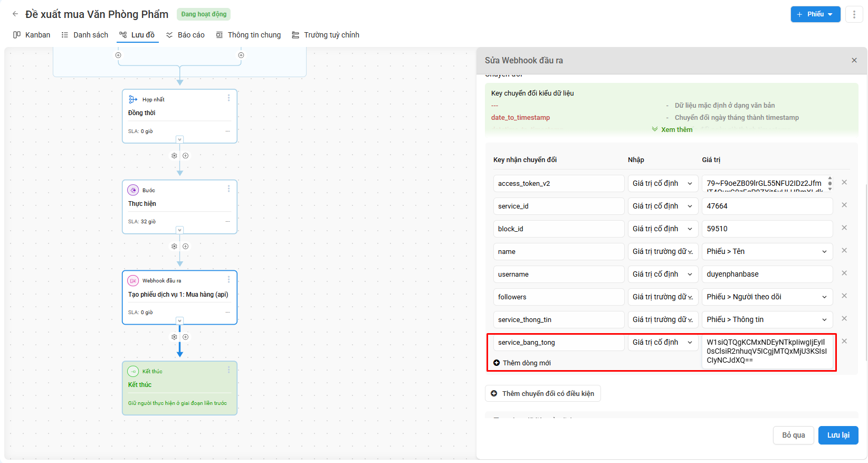This screenshot has width=868, height=463.
Task: Open options menu of Kết thúc node
Action: (228, 370)
